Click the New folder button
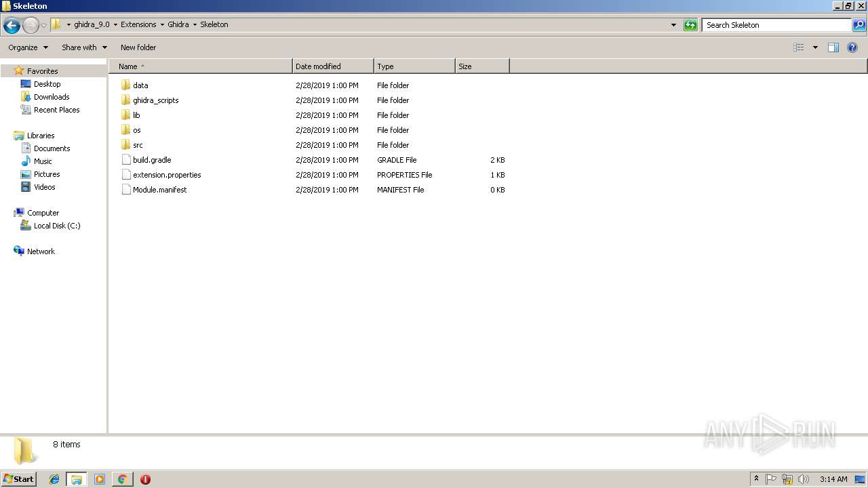Screen dimensions: 868x488 [x=138, y=47]
